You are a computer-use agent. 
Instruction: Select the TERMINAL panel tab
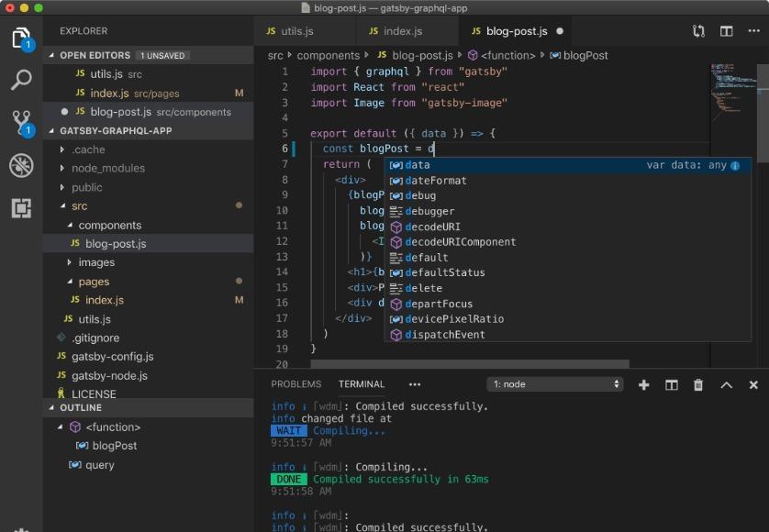pos(362,384)
